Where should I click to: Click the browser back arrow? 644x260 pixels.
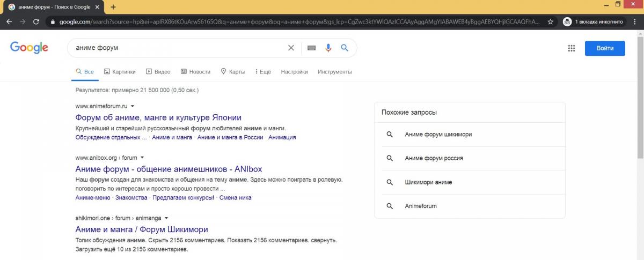pos(9,22)
